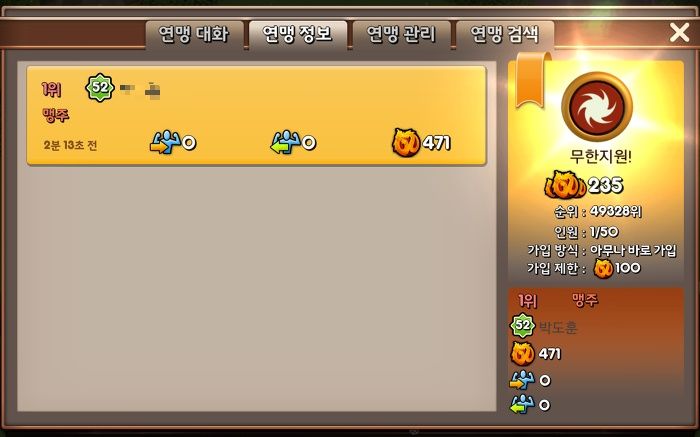Click the orange bookmark ribbon icon

(532, 79)
